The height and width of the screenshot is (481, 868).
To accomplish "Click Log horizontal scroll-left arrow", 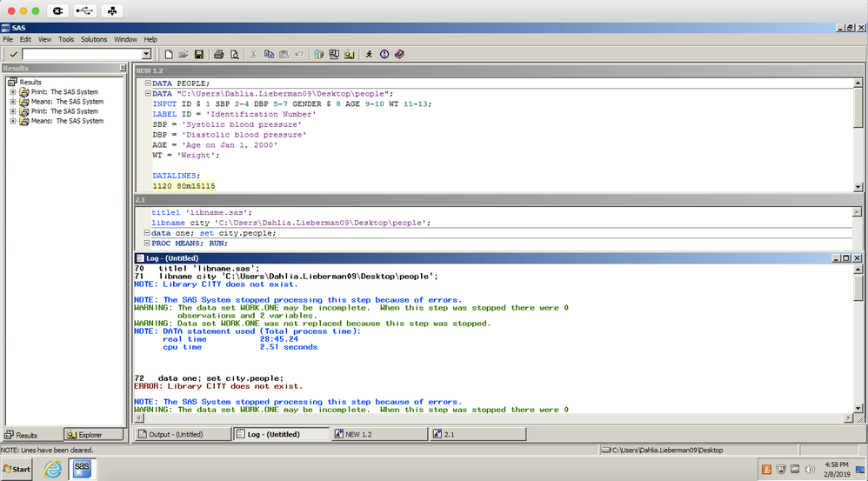I will coord(139,418).
